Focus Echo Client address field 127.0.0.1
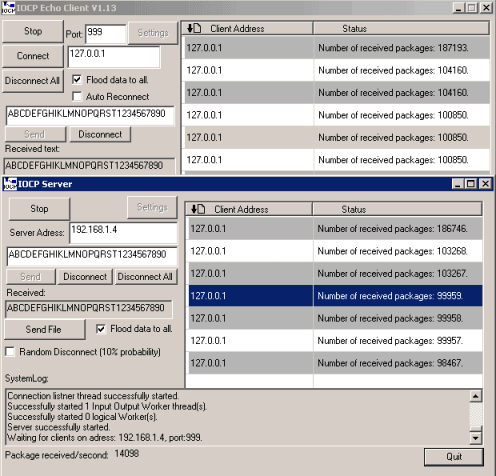The image size is (496, 476). tap(114, 57)
